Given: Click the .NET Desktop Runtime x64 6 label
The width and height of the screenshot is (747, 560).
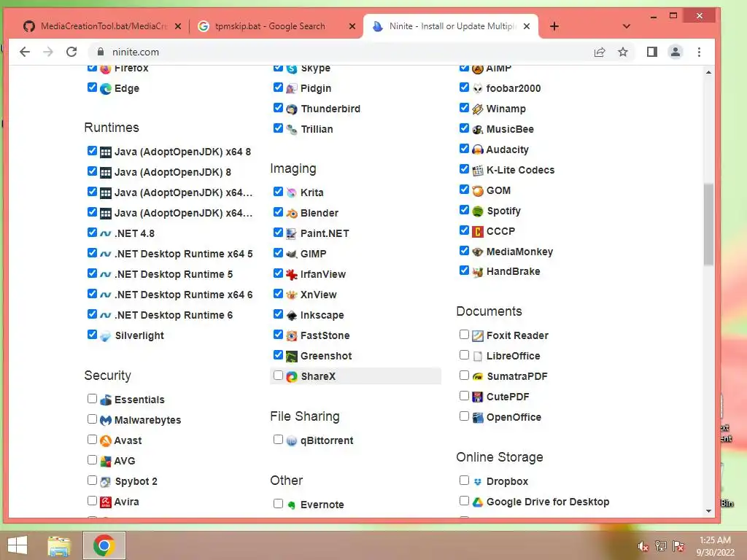Looking at the screenshot, I should tap(183, 295).
